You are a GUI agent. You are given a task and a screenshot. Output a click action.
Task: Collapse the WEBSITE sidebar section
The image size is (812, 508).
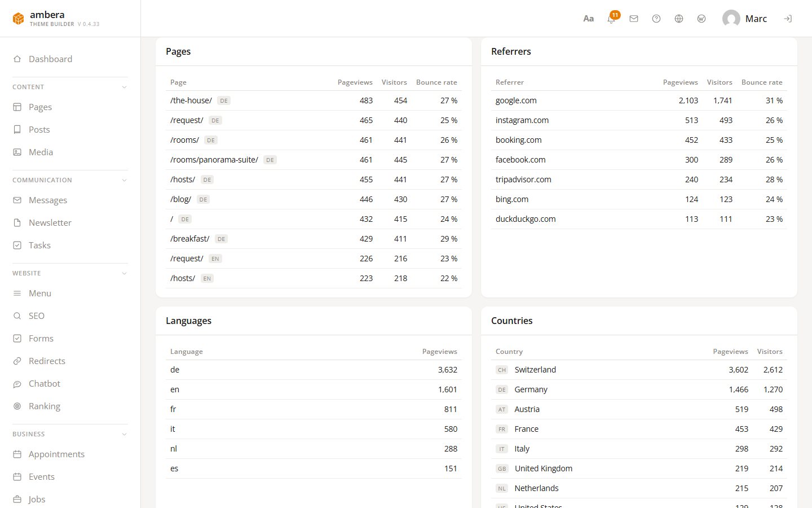[x=125, y=273]
